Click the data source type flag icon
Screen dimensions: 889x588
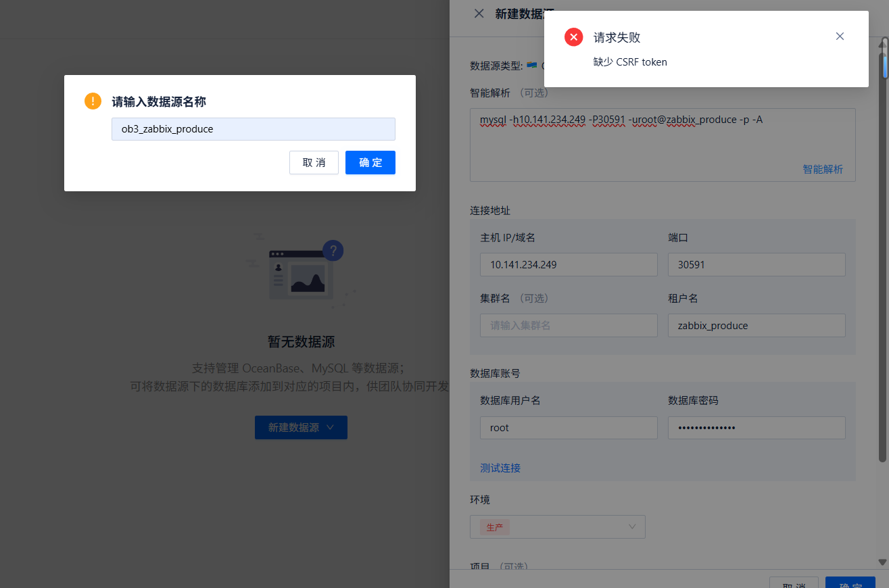coord(531,65)
